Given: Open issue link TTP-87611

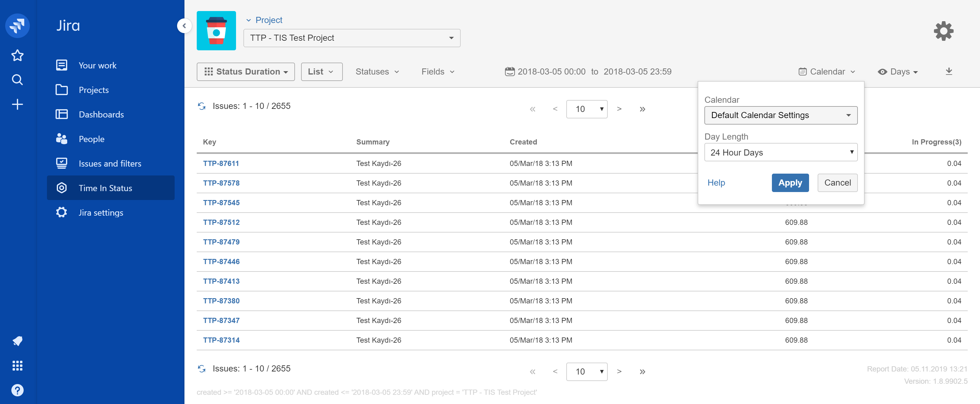Looking at the screenshot, I should 221,164.
